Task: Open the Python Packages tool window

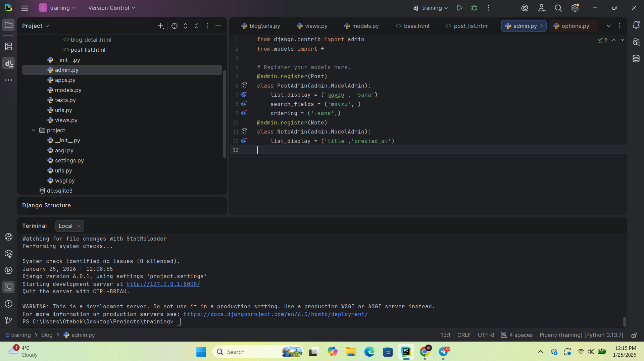Action: point(8,254)
